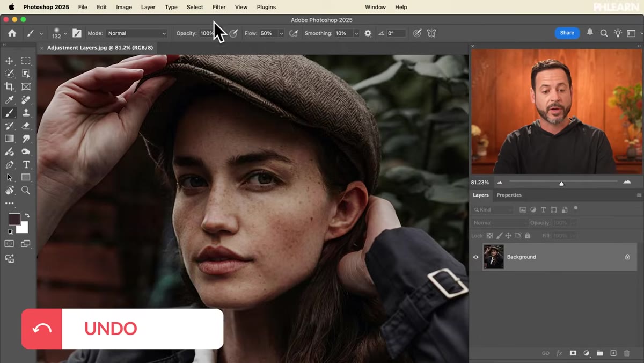Open the Plugins menu
Viewport: 644px width, 363px height.
pyautogui.click(x=266, y=7)
